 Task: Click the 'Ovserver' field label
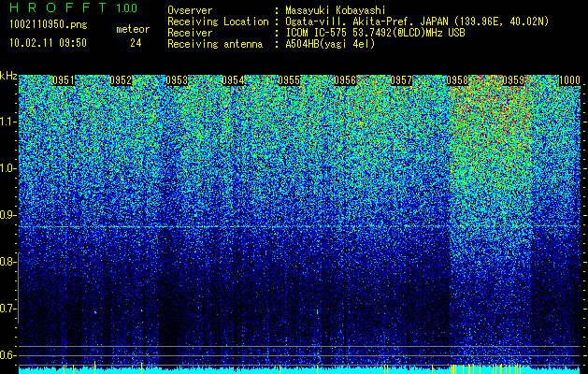(190, 10)
